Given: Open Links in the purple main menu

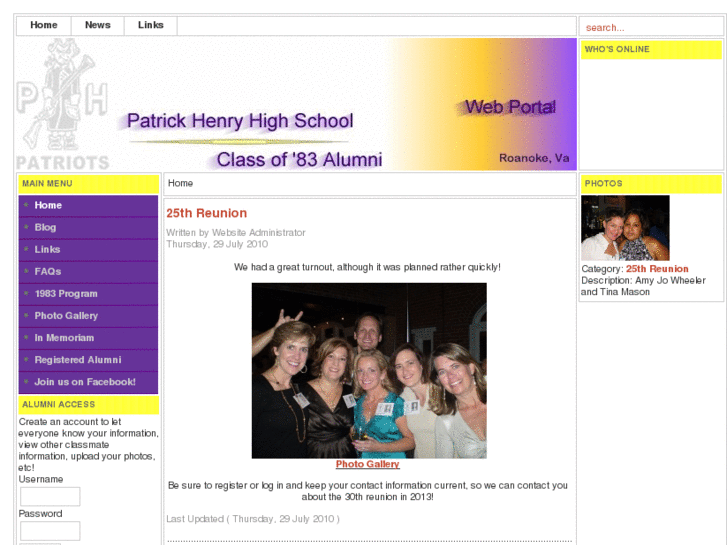Looking at the screenshot, I should point(88,250).
